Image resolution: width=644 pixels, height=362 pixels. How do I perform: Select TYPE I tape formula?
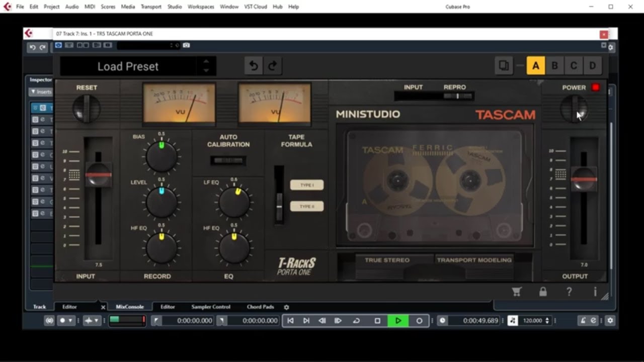307,185
